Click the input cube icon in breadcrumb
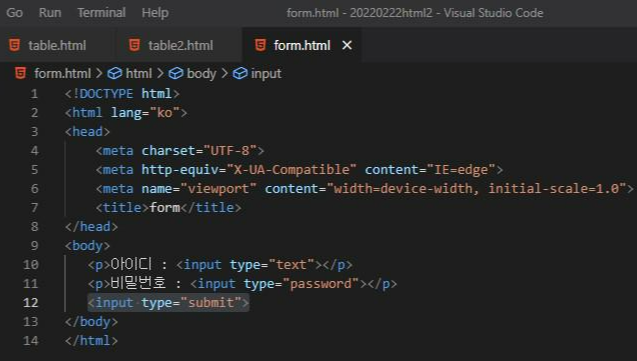637x361 pixels. 240,73
